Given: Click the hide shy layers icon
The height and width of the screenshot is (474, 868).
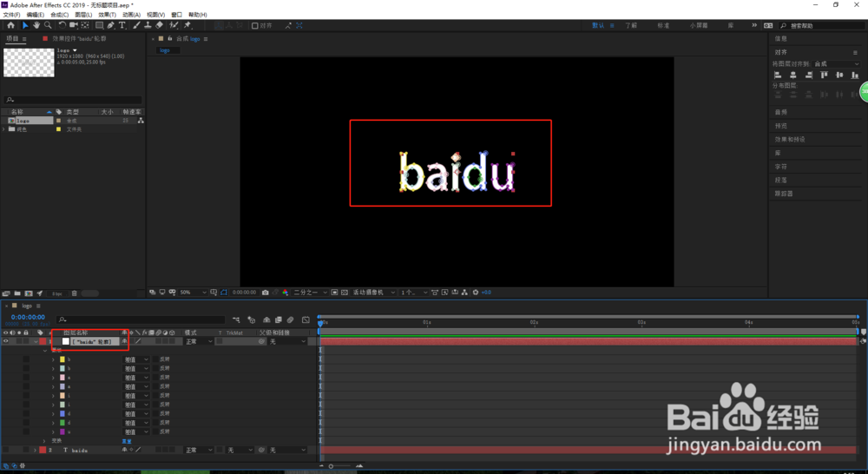Looking at the screenshot, I should coord(266,320).
